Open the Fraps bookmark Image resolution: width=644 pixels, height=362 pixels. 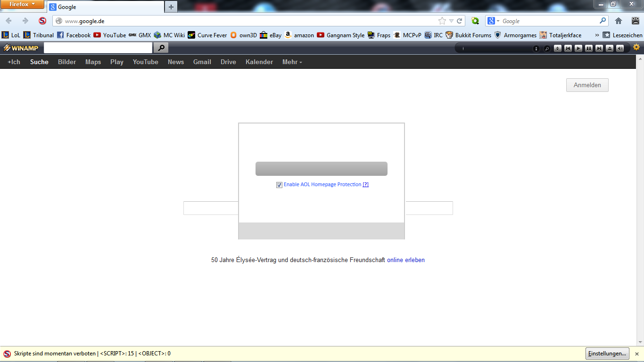point(379,35)
